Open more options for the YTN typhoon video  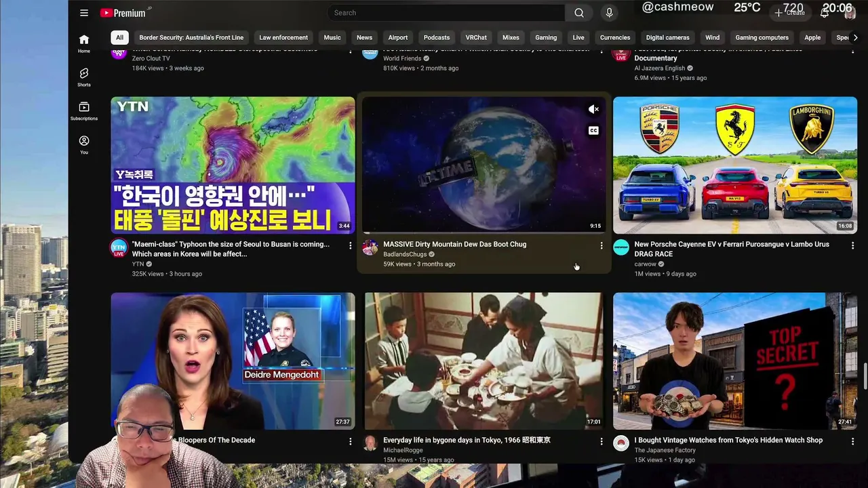pos(350,245)
